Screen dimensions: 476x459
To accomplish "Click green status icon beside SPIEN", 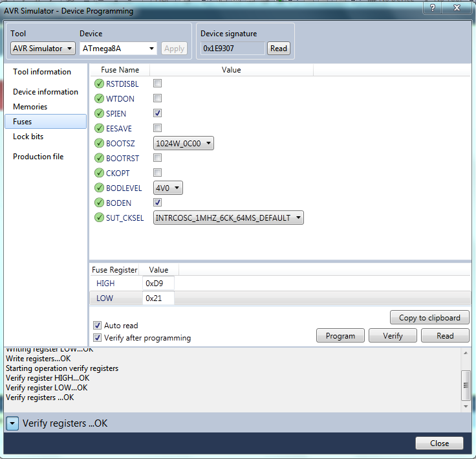I will point(99,113).
